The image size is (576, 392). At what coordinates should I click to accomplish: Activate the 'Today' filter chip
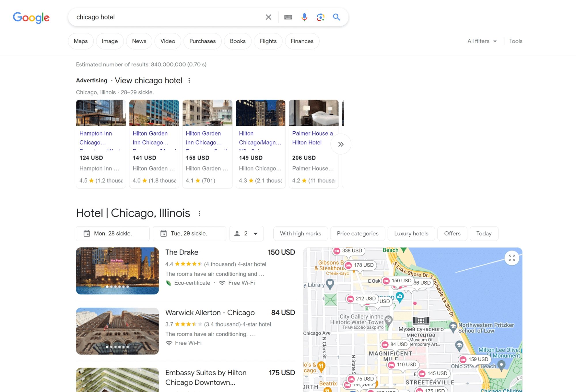[x=484, y=233]
